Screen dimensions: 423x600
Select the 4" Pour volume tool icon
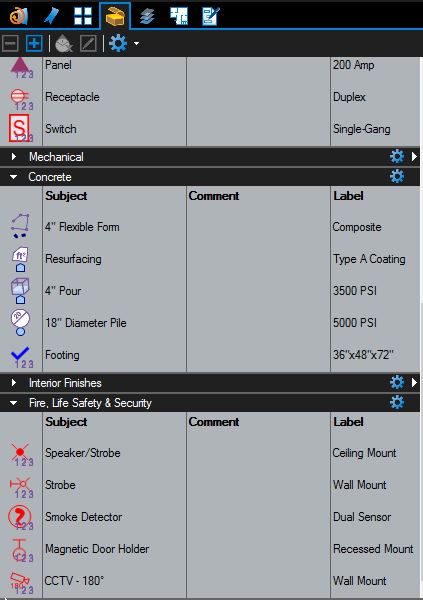(x=21, y=291)
